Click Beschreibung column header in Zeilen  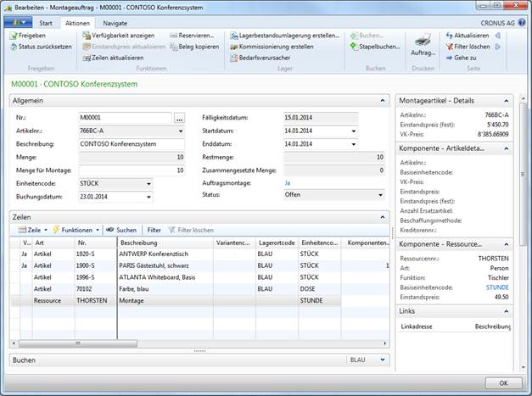point(165,243)
